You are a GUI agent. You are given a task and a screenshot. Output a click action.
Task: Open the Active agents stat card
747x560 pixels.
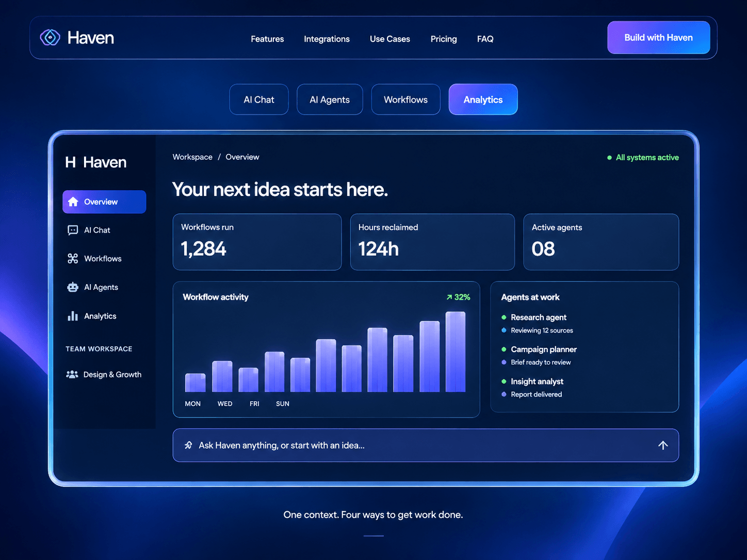pyautogui.click(x=601, y=242)
